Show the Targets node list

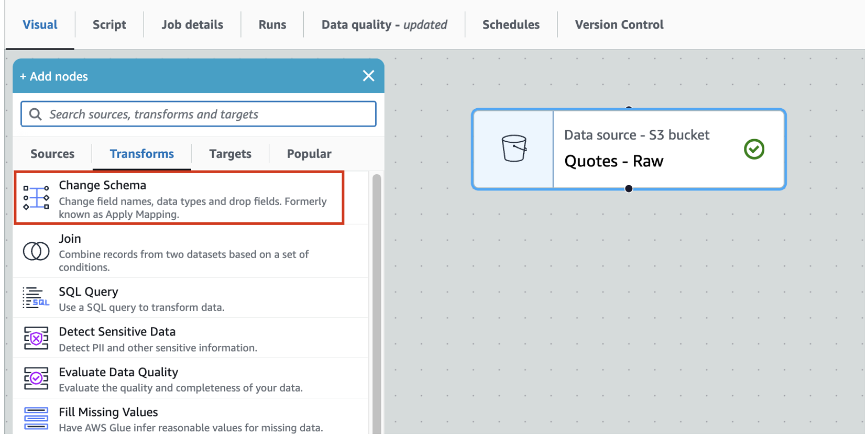pos(230,154)
